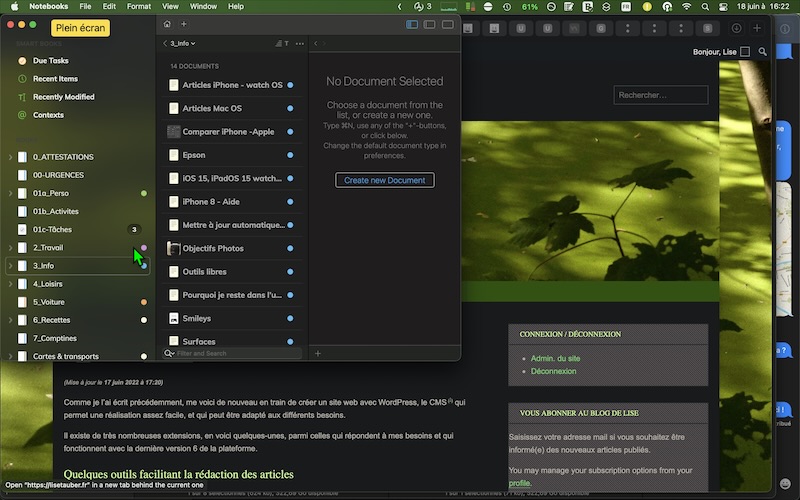Image resolution: width=800 pixels, height=500 pixels.
Task: Click the Déconnexion link
Action: (553, 371)
